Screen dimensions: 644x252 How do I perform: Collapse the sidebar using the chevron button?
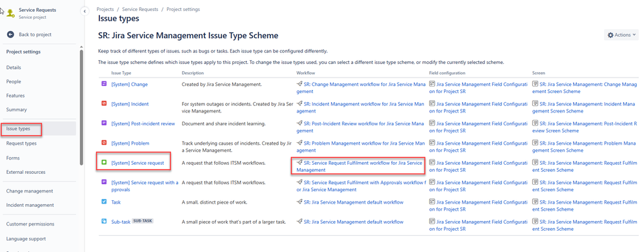click(84, 12)
